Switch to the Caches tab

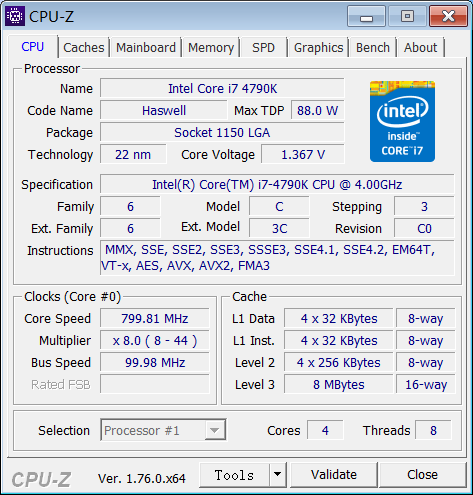[84, 48]
